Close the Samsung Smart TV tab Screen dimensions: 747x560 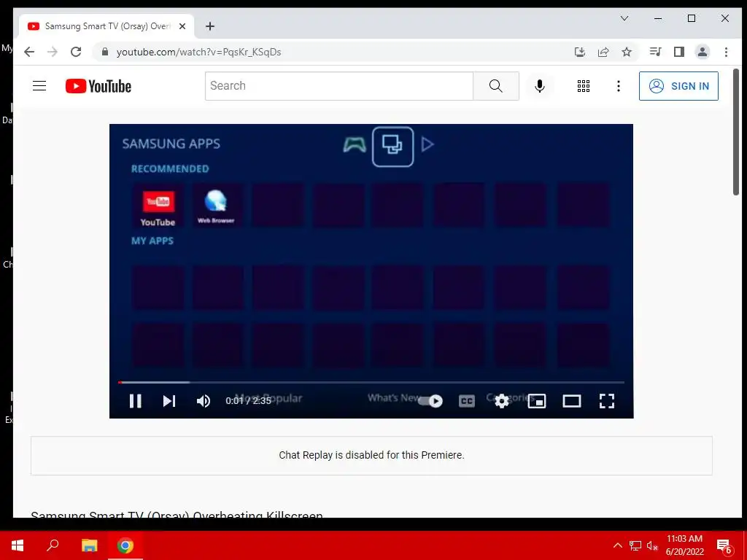(182, 26)
